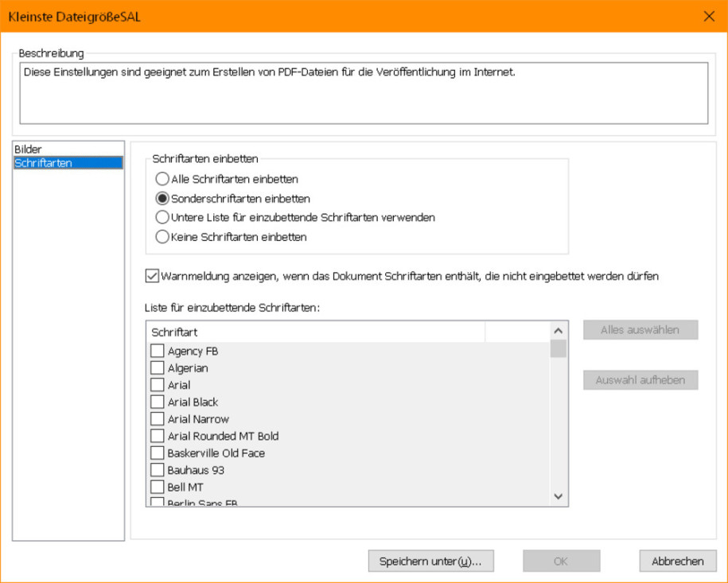The width and height of the screenshot is (728, 583).
Task: Toggle the Warnmeldung anzeigen checkbox
Action: tap(152, 276)
